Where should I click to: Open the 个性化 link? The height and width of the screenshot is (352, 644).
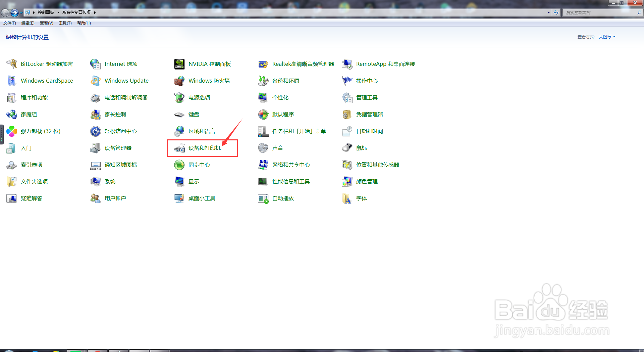coord(280,97)
